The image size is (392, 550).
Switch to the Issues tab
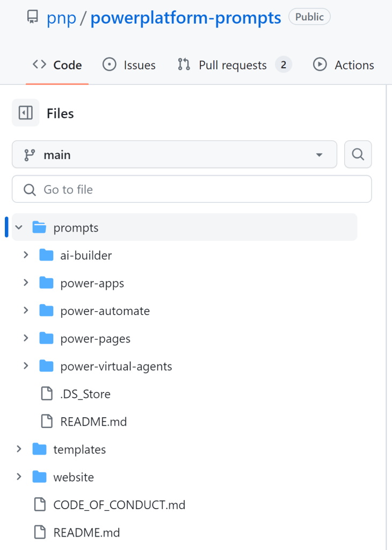129,65
